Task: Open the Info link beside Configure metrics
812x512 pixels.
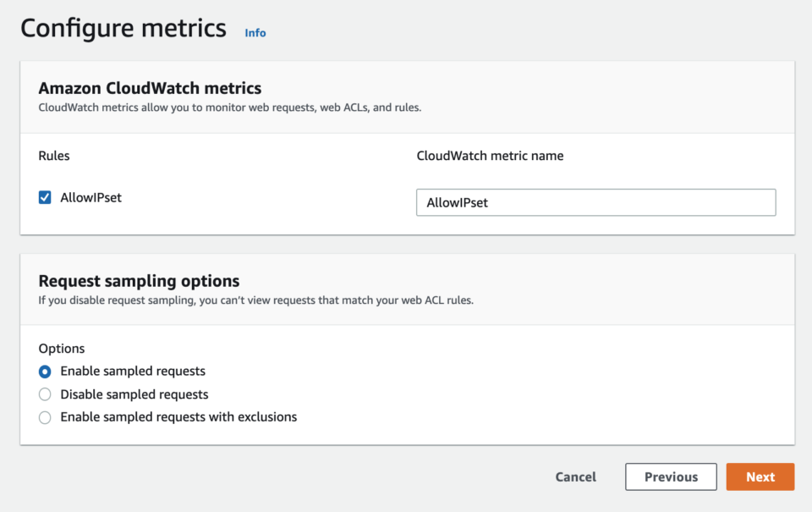Action: (255, 33)
